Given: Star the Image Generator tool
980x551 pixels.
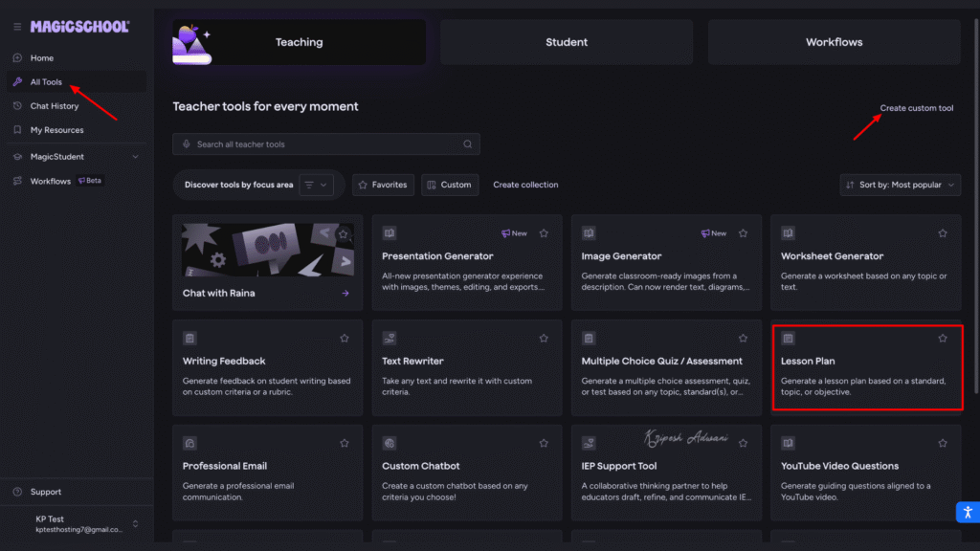Looking at the screenshot, I should click(743, 233).
